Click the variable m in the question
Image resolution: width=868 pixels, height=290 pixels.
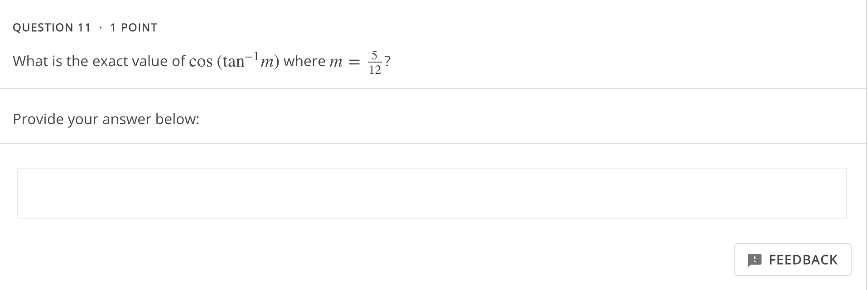[x=337, y=62]
